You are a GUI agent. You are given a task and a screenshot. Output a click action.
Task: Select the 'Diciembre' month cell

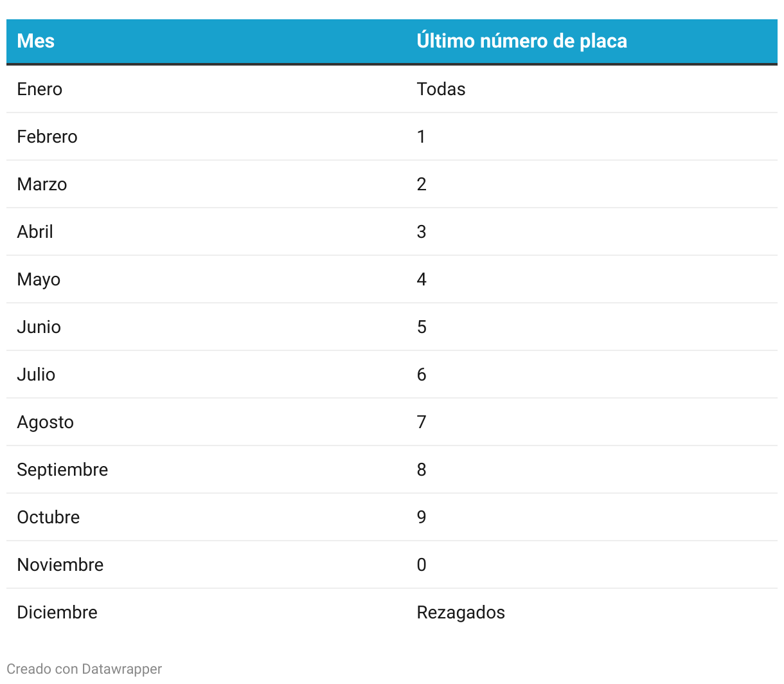[x=57, y=612]
